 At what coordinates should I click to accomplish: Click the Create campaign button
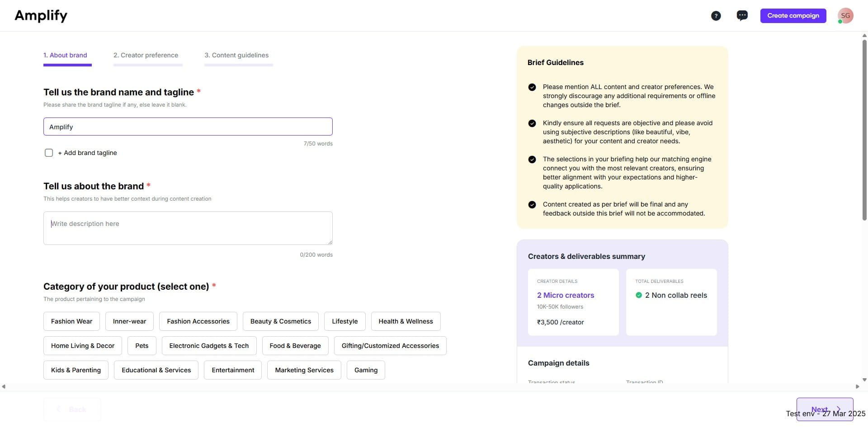pos(793,15)
